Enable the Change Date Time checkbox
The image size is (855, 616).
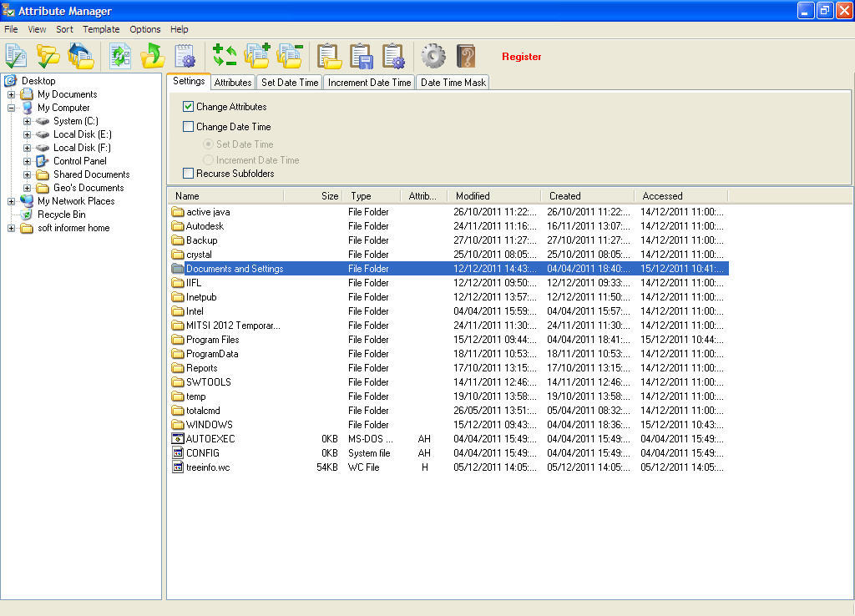tap(189, 126)
